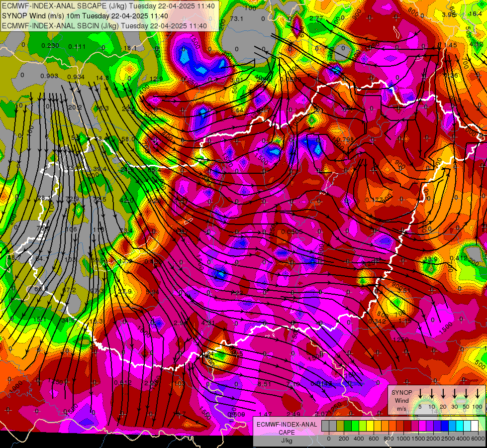
Task: Click the '200' tick label on color scale
Action: click(344, 439)
